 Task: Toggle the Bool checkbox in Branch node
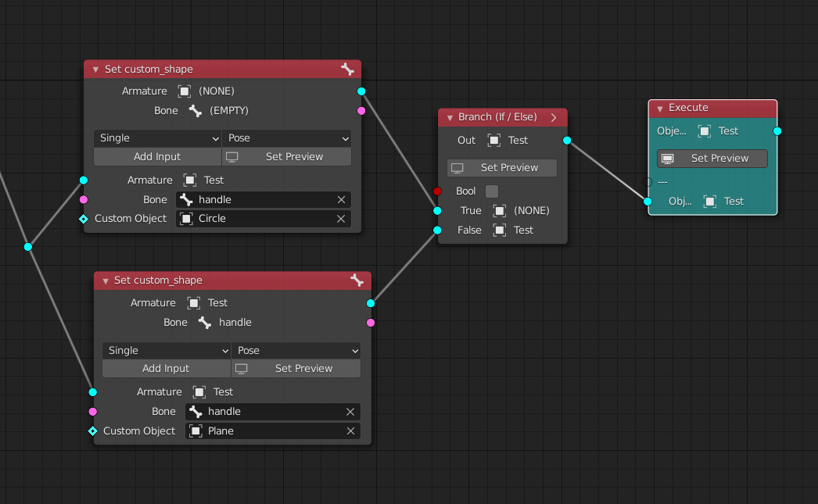click(491, 191)
